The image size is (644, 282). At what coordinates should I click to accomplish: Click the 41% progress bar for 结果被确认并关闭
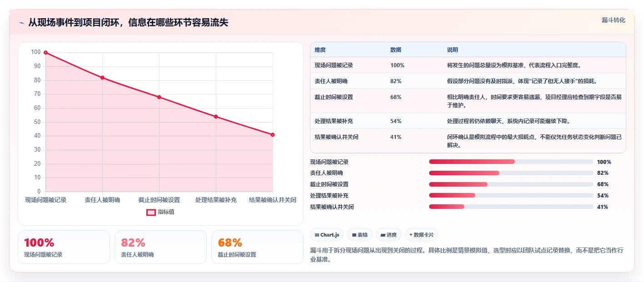(x=511, y=207)
